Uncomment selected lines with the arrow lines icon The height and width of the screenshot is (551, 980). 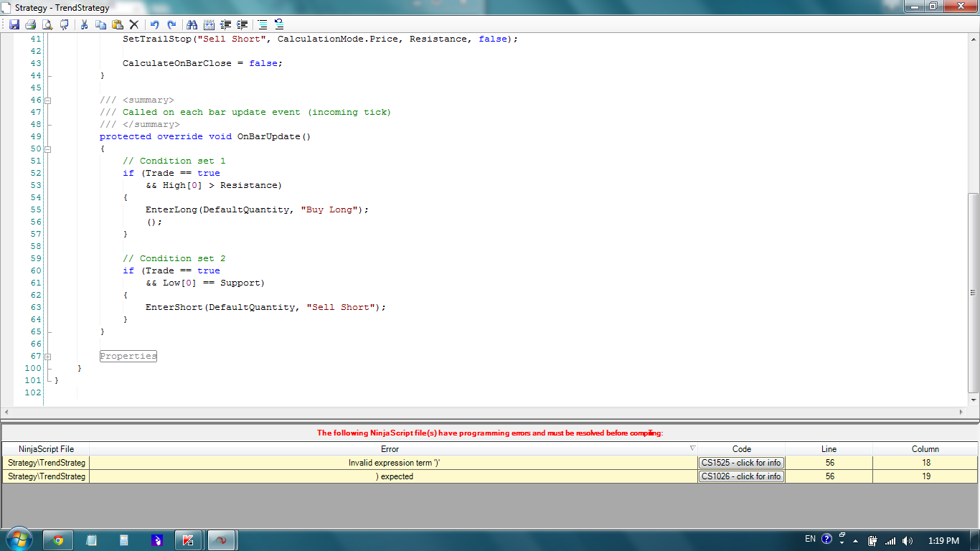(x=279, y=24)
